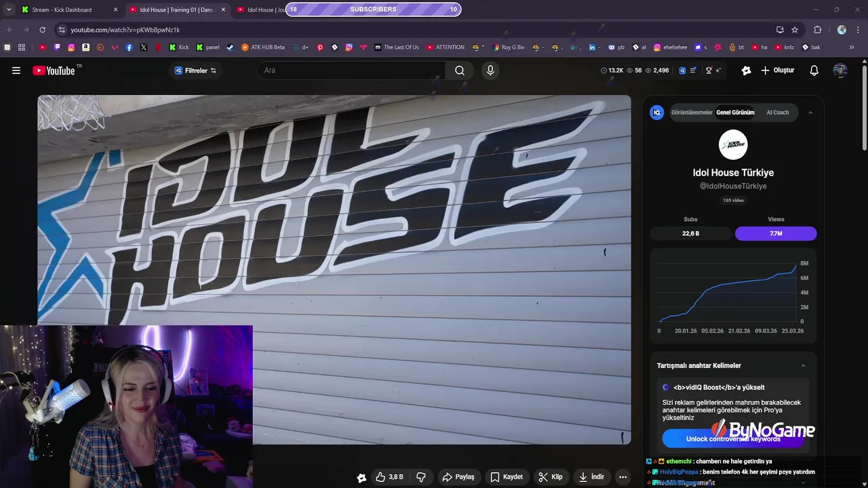Switch to Genel Görünüm tab

coord(735,113)
